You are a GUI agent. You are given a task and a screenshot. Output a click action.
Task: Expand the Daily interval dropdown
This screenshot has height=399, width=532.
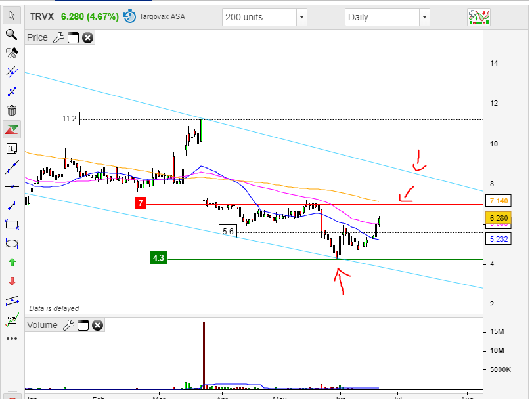pyautogui.click(x=424, y=17)
